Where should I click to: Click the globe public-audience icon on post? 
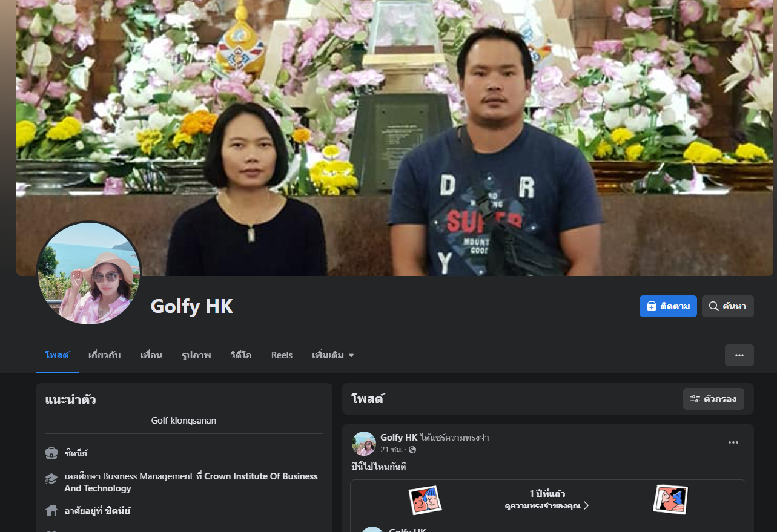pyautogui.click(x=412, y=450)
